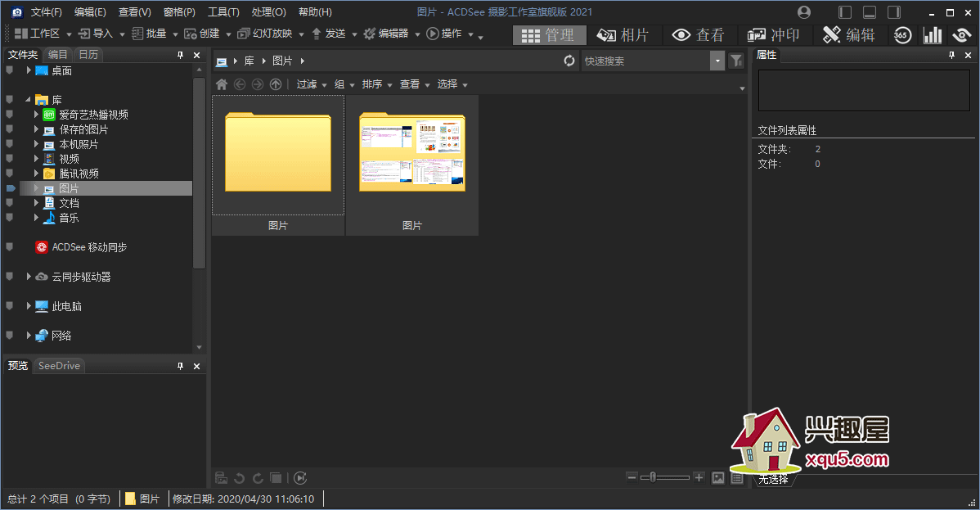
Task: Click the 快速搜索 quick search field
Action: tap(645, 61)
